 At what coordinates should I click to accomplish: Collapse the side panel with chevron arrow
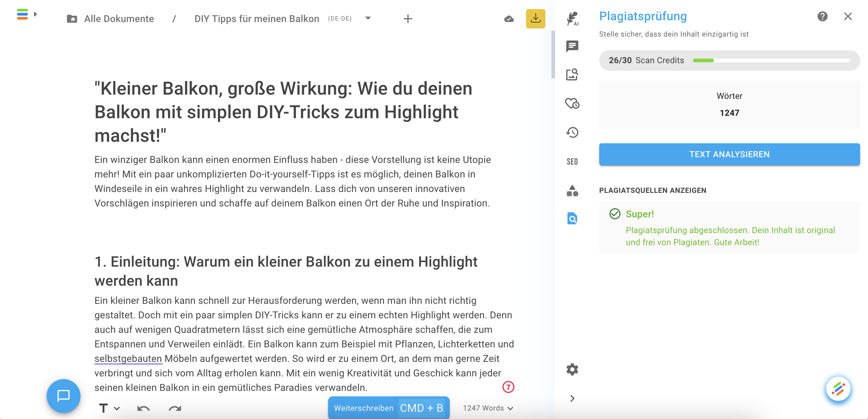tap(572, 398)
